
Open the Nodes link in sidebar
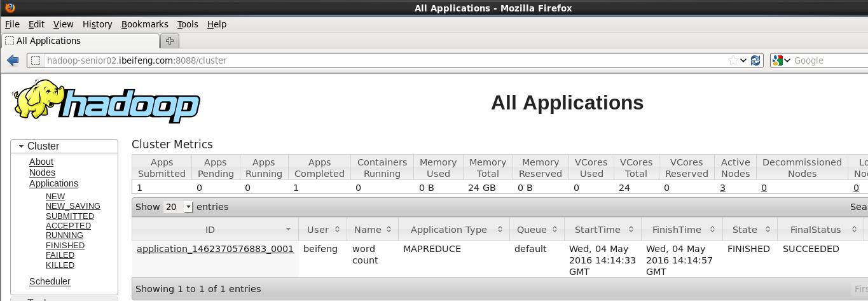[42, 172]
